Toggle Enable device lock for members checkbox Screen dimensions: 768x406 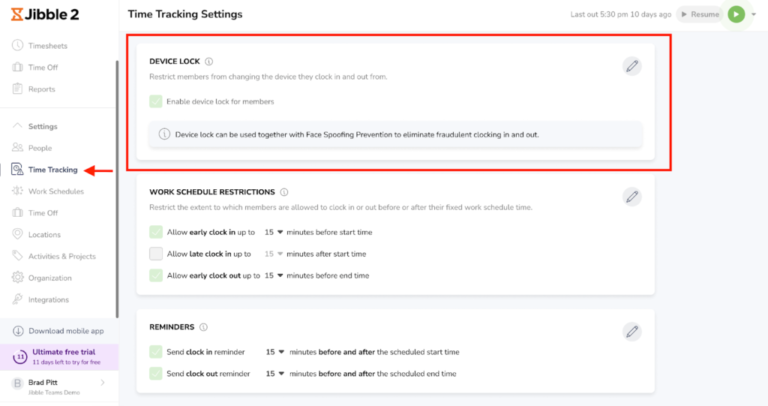click(156, 101)
